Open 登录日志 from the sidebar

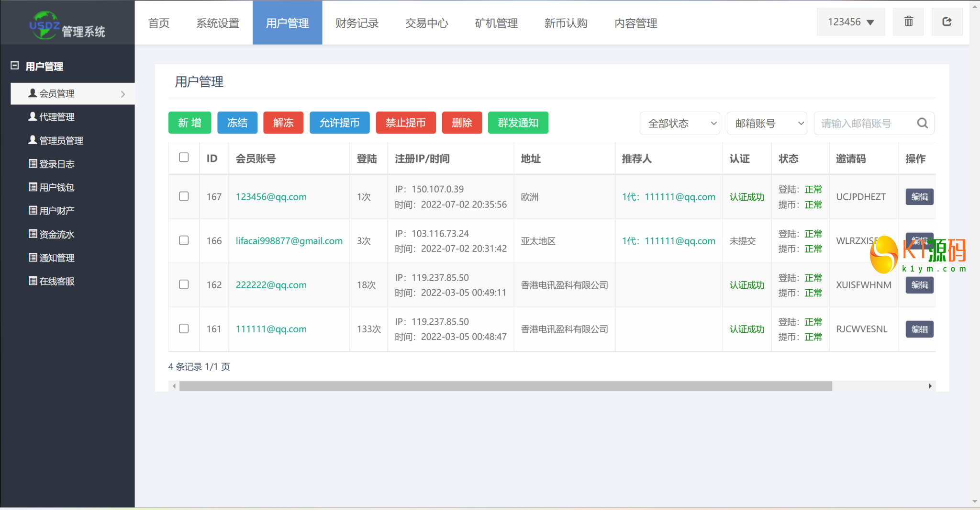click(x=56, y=164)
